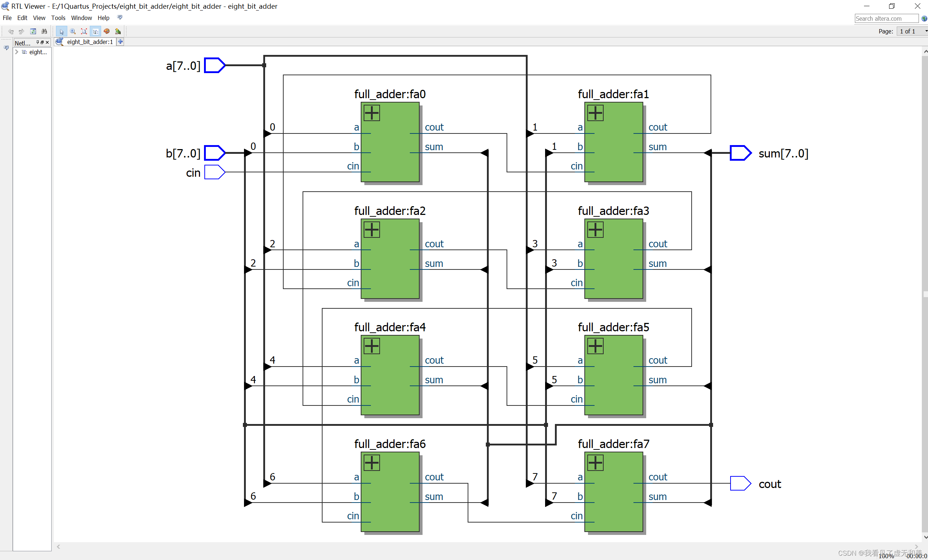This screenshot has height=560, width=928.
Task: Click the bird's eye view icon
Action: (118, 32)
